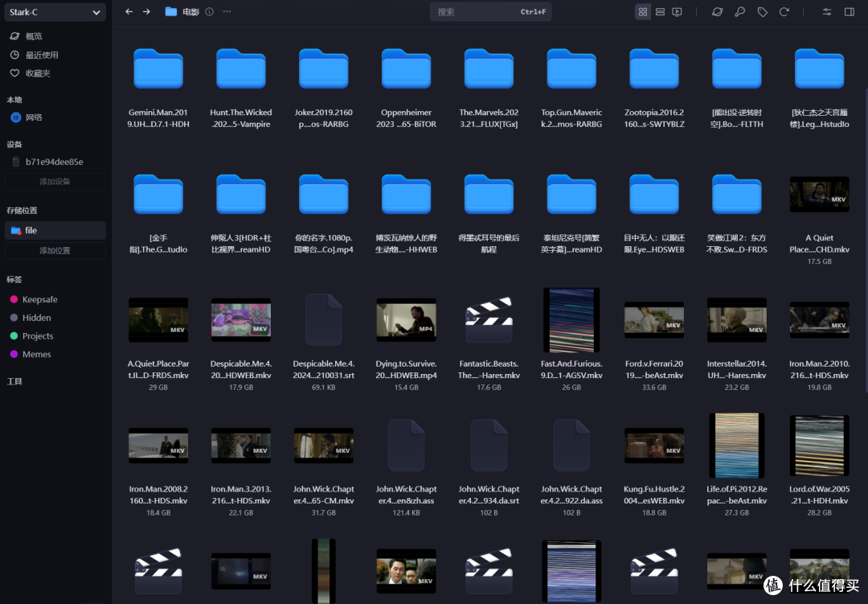The height and width of the screenshot is (604, 868).
Task: Select the Despicable.Me.4 .srt subtitle file
Action: 324,320
